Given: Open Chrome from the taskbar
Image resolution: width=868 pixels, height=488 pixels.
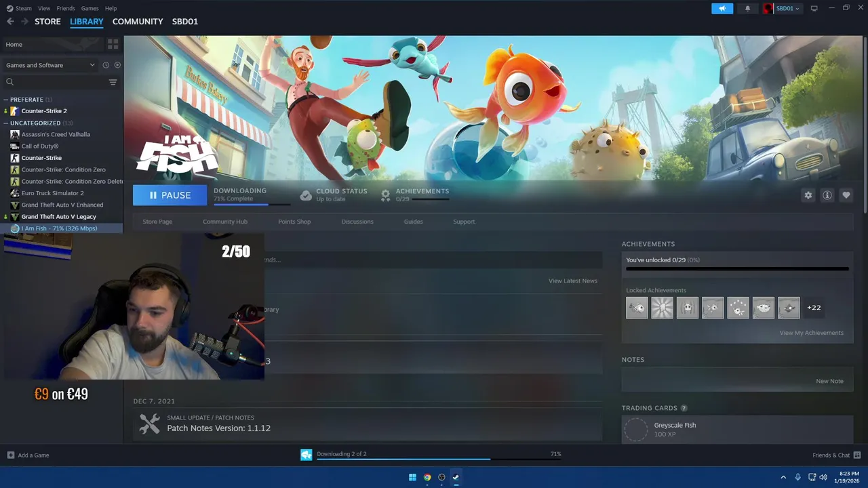Looking at the screenshot, I should click(427, 477).
